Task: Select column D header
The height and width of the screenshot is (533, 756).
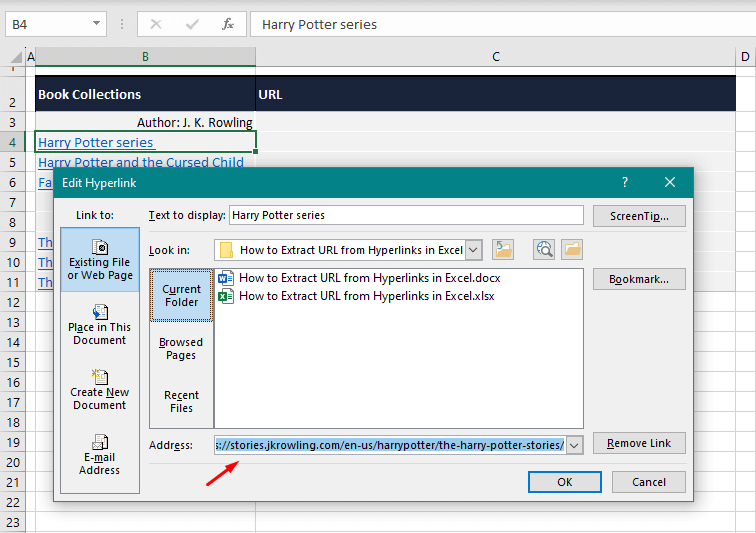Action: pyautogui.click(x=745, y=57)
